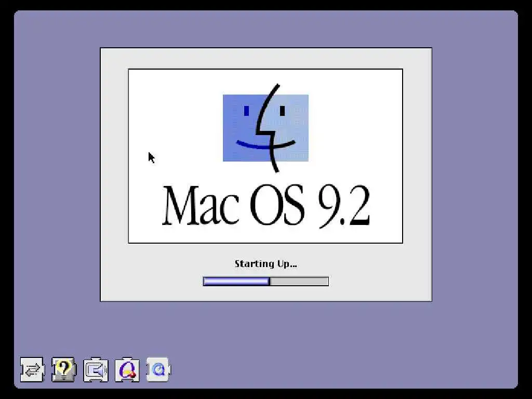Click the Finder face logo
The width and height of the screenshot is (532, 399).
(x=265, y=128)
